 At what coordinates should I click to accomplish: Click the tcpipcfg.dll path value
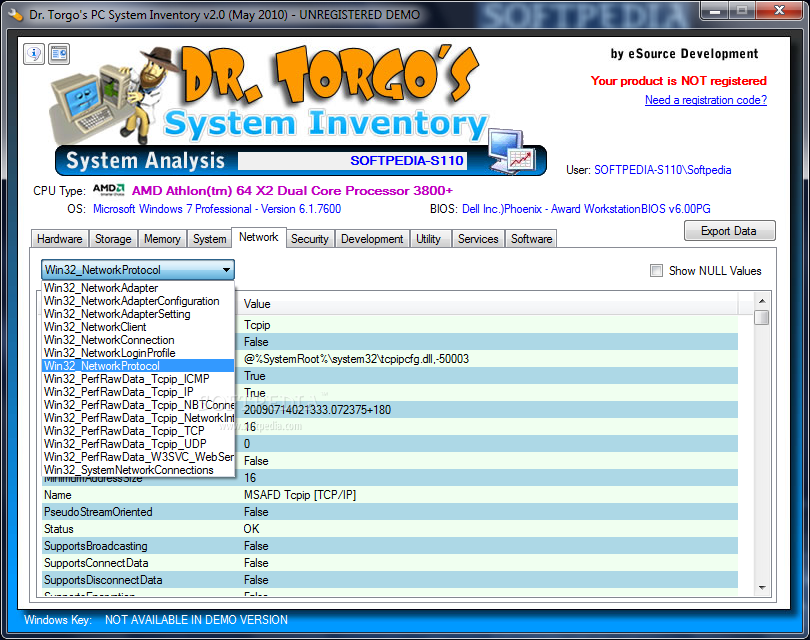[x=356, y=359]
